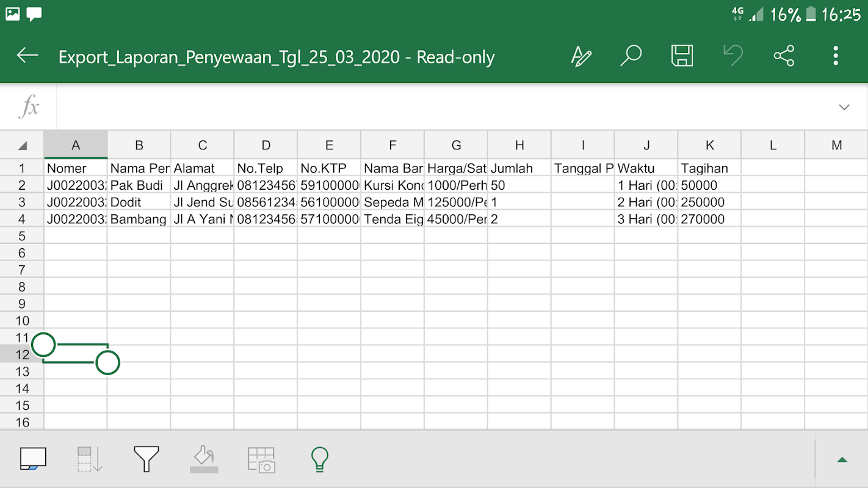The width and height of the screenshot is (868, 488).
Task: Select the "Waktu" header cell
Action: pos(646,168)
